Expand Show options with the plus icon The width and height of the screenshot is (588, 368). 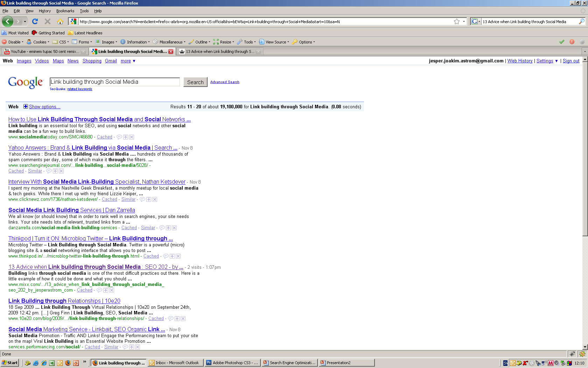coord(26,107)
